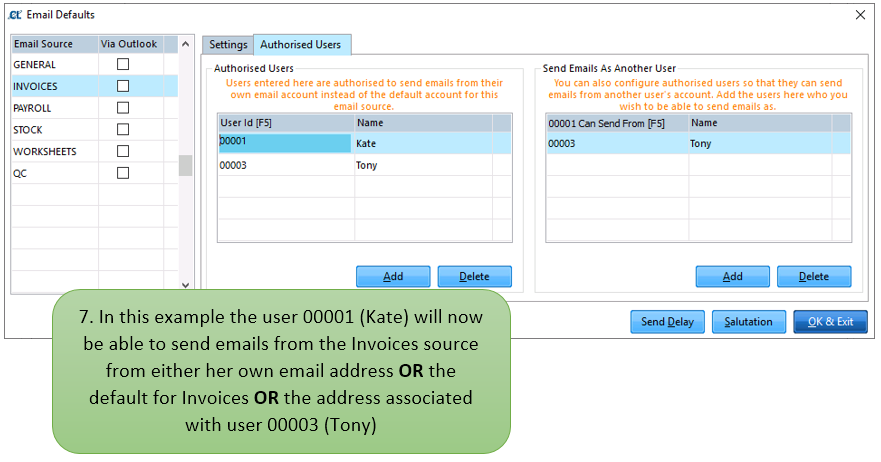Click the email source list scroll up arrow
Image resolution: width=881 pixels, height=462 pixels.
(185, 44)
